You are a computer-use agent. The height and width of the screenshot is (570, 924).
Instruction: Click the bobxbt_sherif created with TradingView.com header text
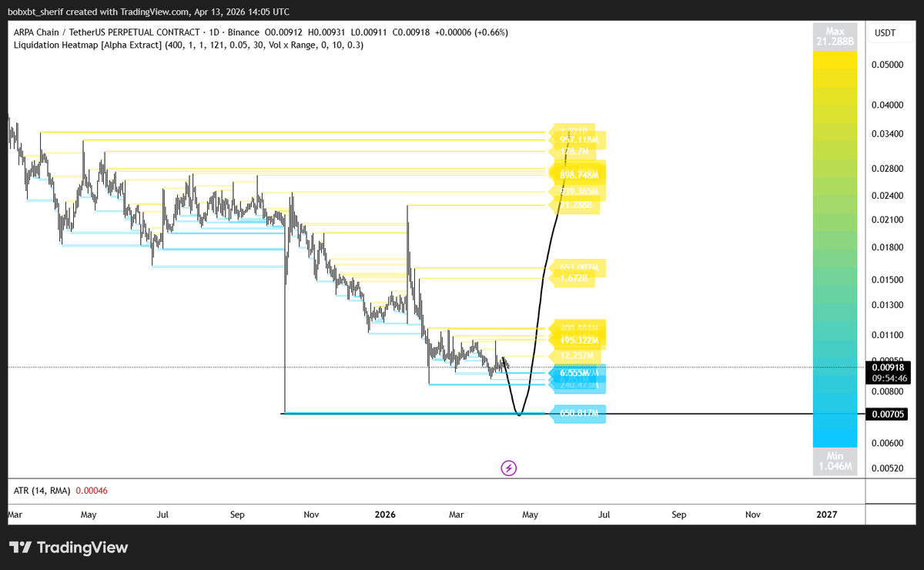point(149,12)
